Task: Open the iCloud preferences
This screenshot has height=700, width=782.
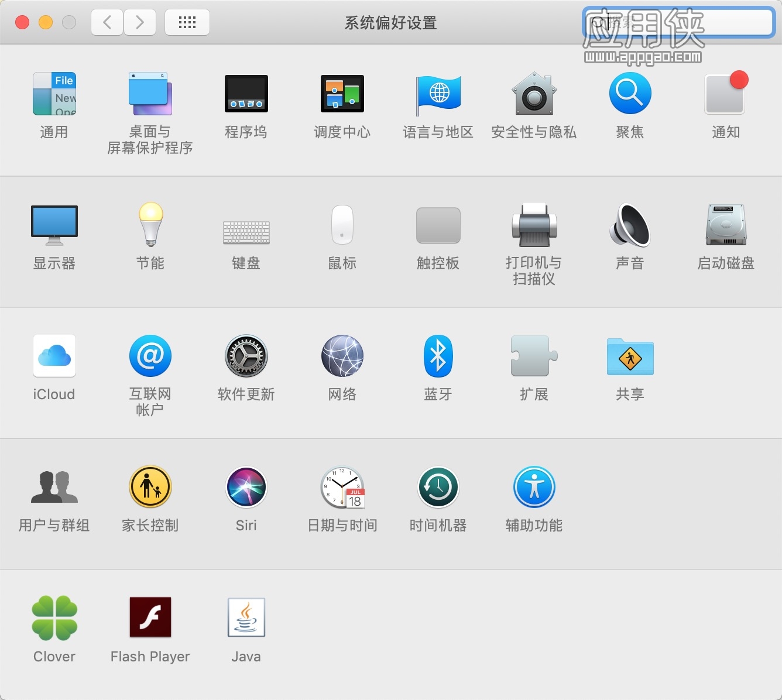Action: click(54, 356)
